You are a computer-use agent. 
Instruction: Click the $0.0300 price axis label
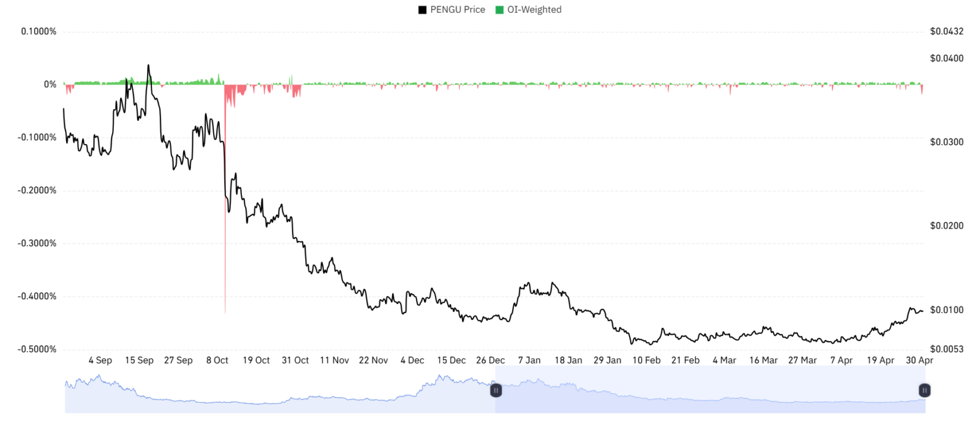click(x=946, y=142)
